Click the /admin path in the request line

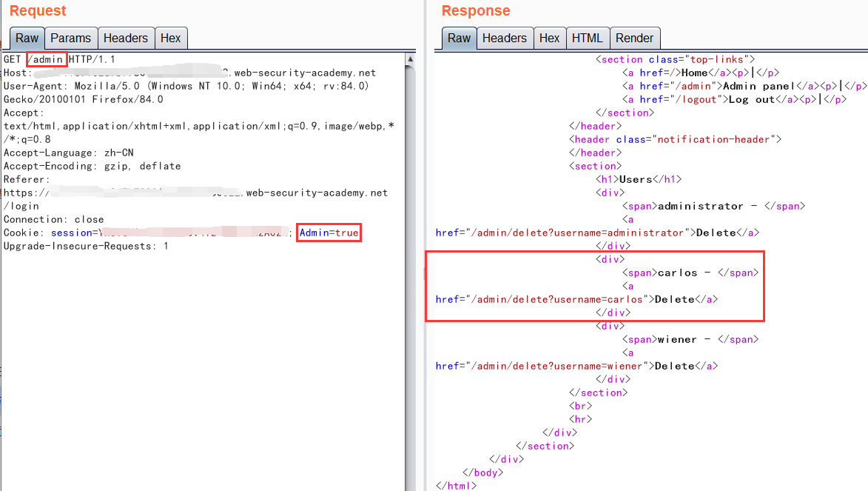click(47, 59)
